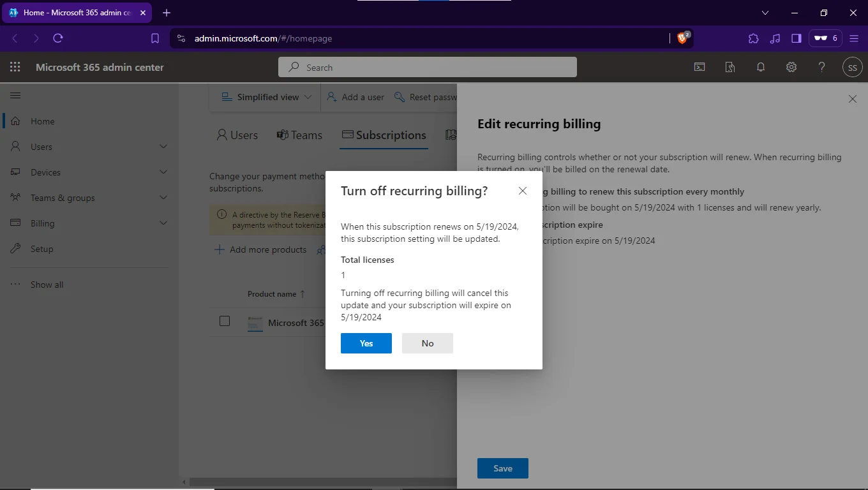Image resolution: width=868 pixels, height=490 pixels.
Task: Click Save in the recurring billing panel
Action: point(503,468)
